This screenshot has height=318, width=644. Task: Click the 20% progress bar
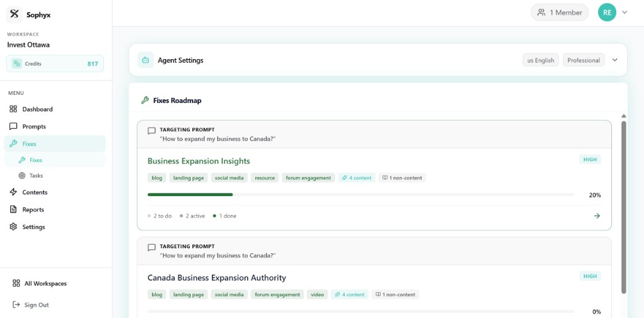click(361, 194)
